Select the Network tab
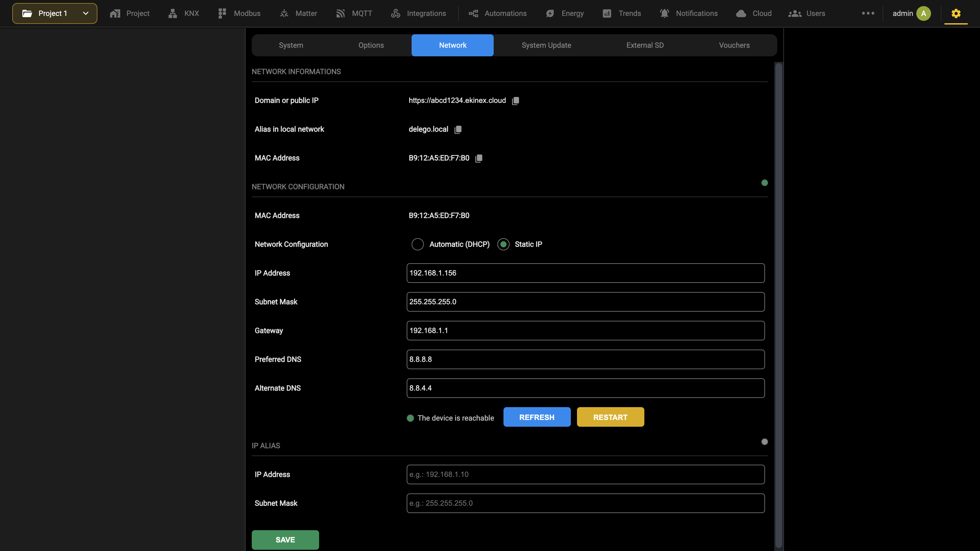 coord(453,45)
